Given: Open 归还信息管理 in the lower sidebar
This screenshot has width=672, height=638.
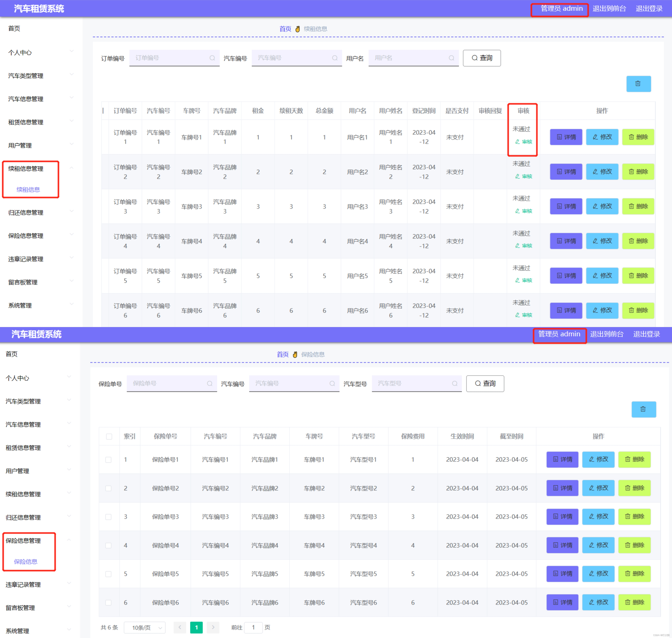Looking at the screenshot, I should point(23,517).
